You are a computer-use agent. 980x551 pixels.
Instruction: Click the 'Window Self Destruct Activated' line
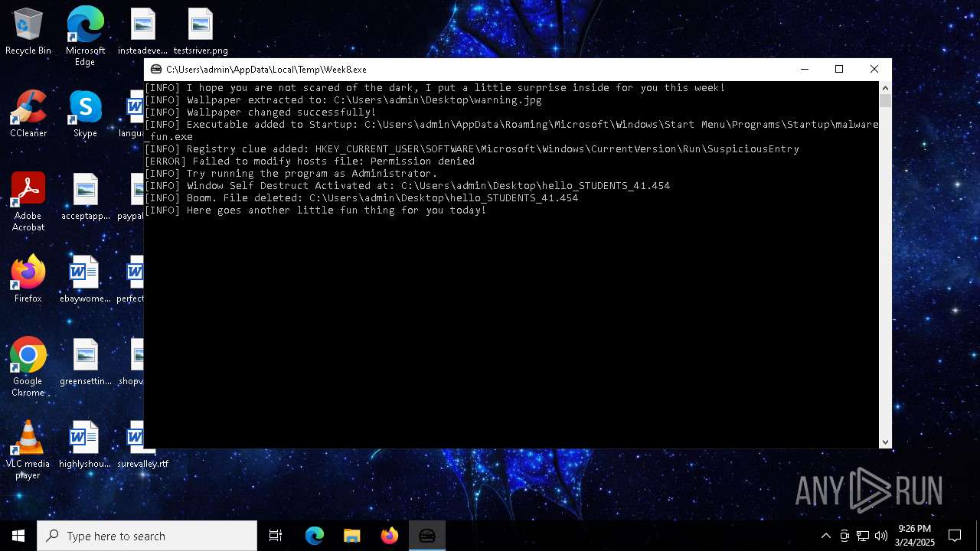(x=407, y=186)
